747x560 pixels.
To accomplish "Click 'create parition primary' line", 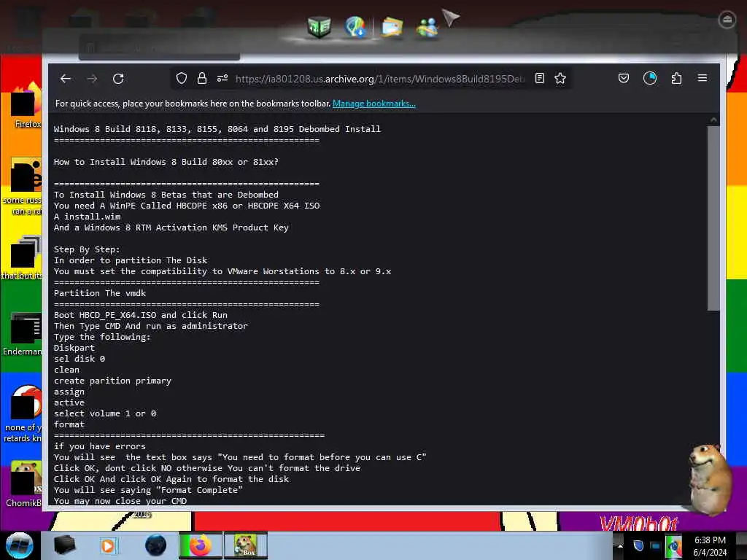I will pyautogui.click(x=112, y=381).
